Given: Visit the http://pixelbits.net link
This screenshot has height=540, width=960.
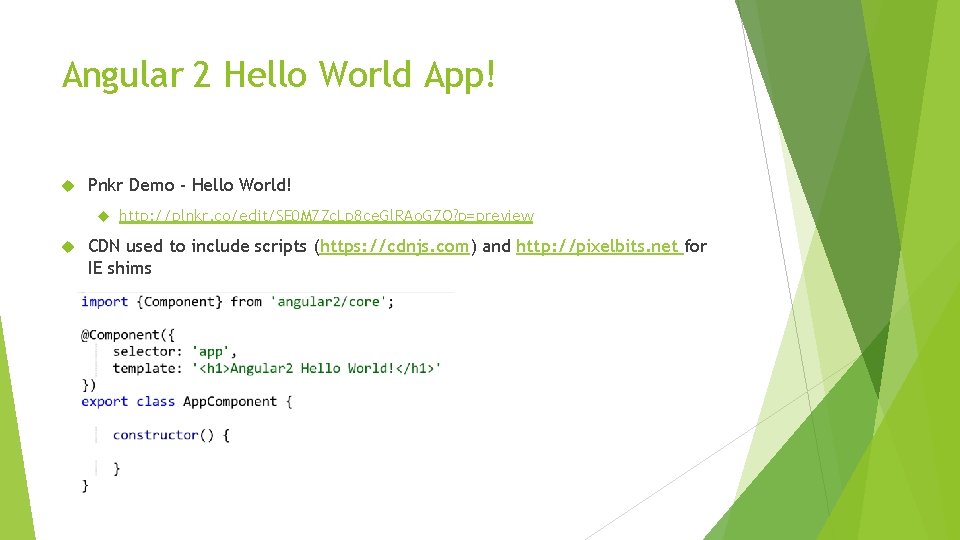Looking at the screenshot, I should click(599, 246).
